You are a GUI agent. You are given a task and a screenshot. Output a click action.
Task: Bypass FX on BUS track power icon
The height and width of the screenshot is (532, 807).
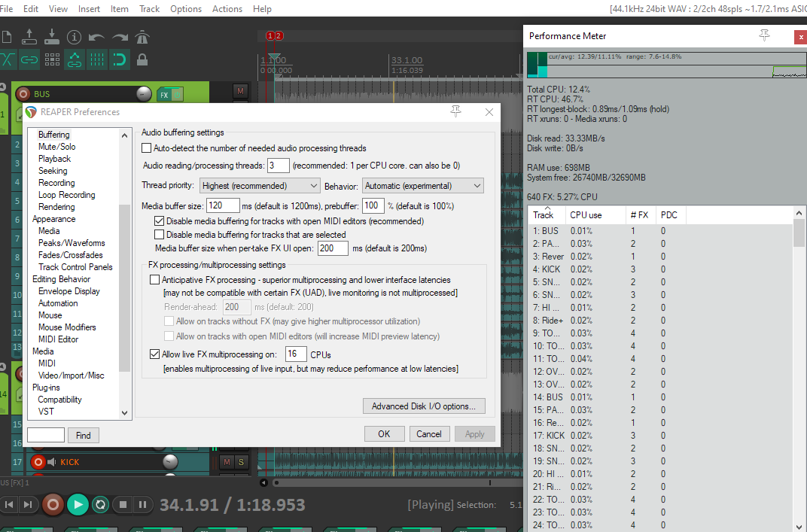tap(176, 95)
